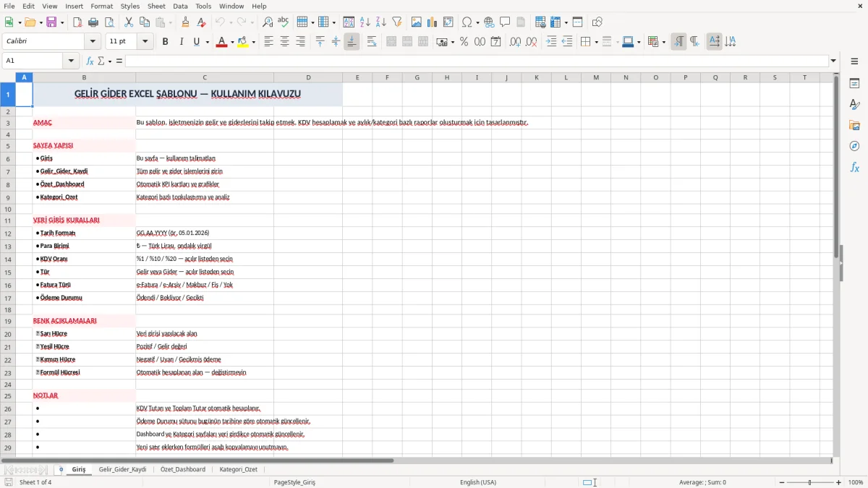Select column C header
868x488 pixels.
(x=205, y=77)
